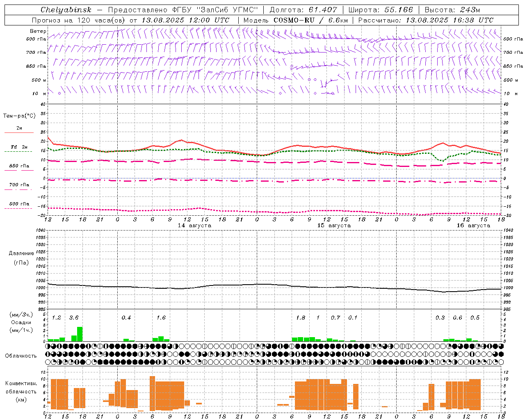Click the '0.3' precipitation total value

click(x=440, y=317)
